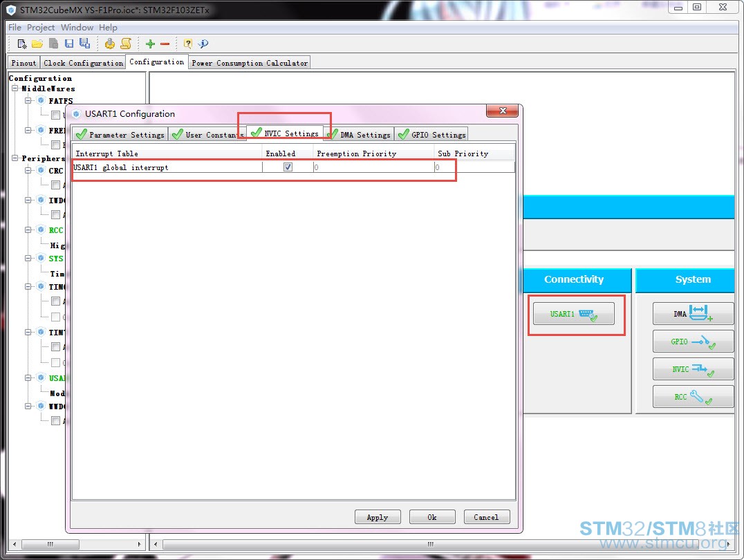Collapse the USART tree node
The image size is (744, 560).
28,377
